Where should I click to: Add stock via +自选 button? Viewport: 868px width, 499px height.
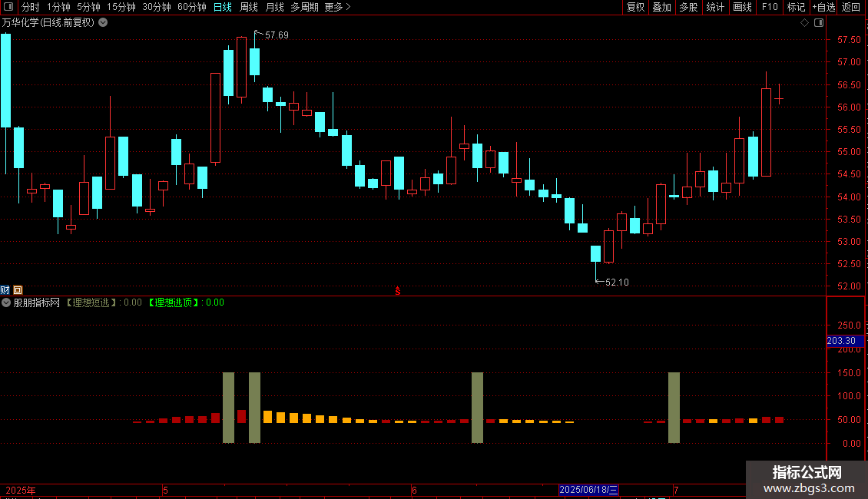[823, 7]
